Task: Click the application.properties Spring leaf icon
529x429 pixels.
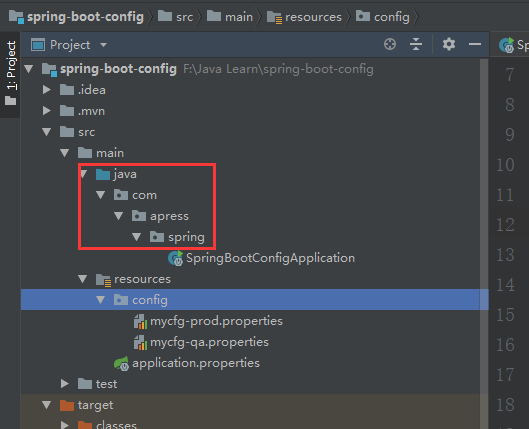Action: tap(121, 364)
